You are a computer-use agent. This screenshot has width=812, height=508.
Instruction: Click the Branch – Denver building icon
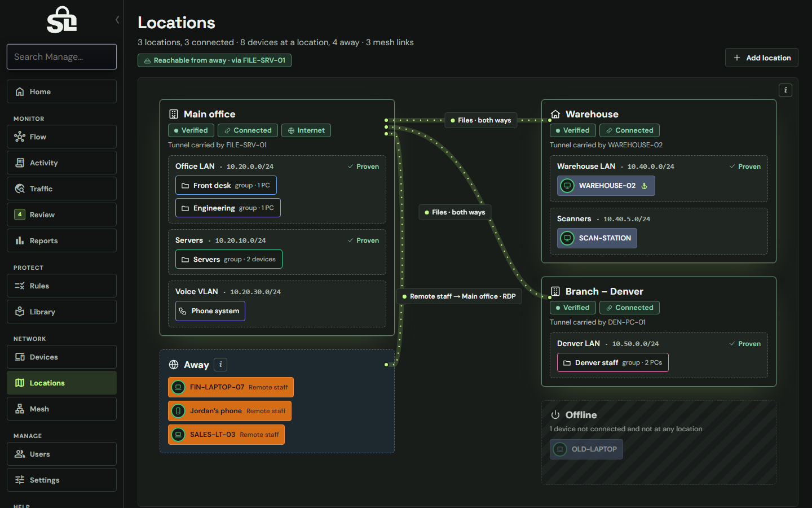click(555, 291)
